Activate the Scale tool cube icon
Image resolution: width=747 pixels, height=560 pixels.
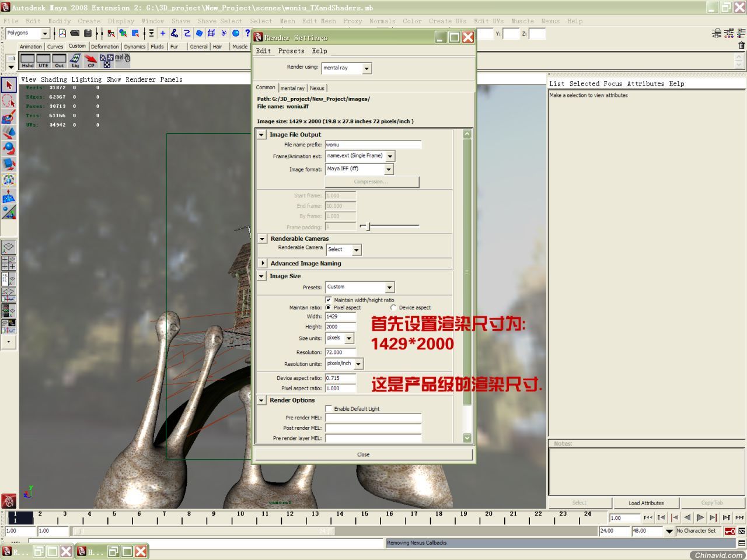click(x=8, y=164)
